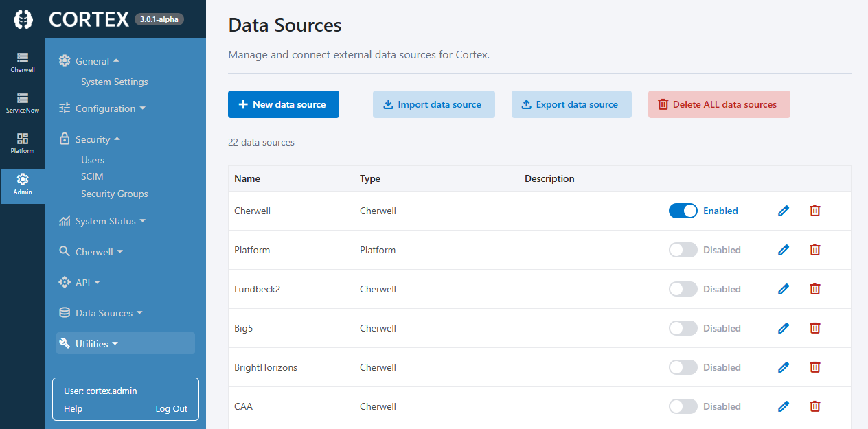Click Delete ALL data sources button
868x429 pixels.
pyautogui.click(x=719, y=104)
